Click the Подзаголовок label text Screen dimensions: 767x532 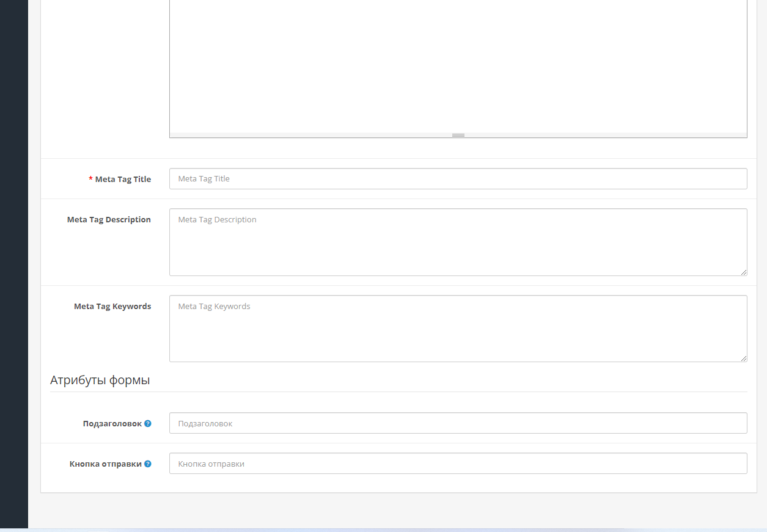112,423
